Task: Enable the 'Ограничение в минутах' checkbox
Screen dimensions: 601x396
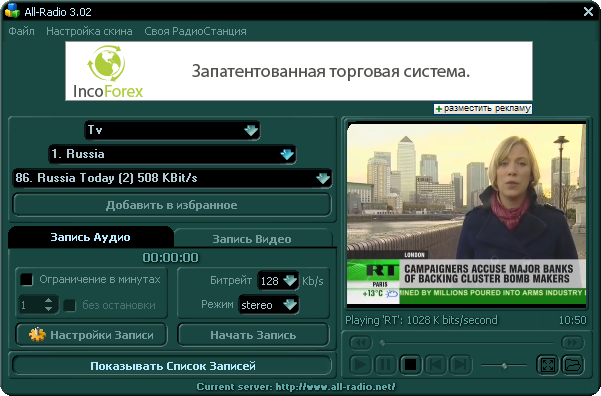Action: coord(26,279)
